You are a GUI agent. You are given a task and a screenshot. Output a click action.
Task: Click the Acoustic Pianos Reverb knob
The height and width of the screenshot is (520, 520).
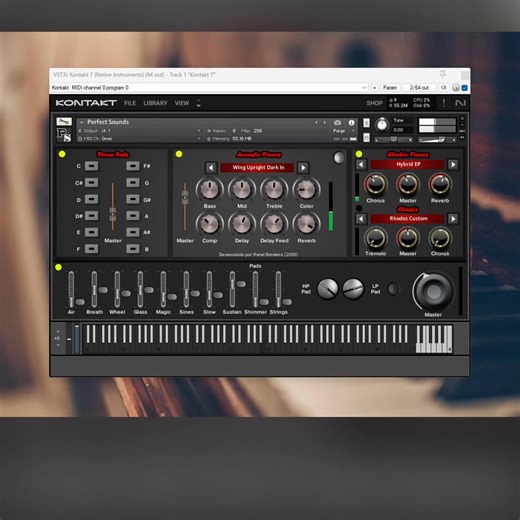tap(306, 224)
